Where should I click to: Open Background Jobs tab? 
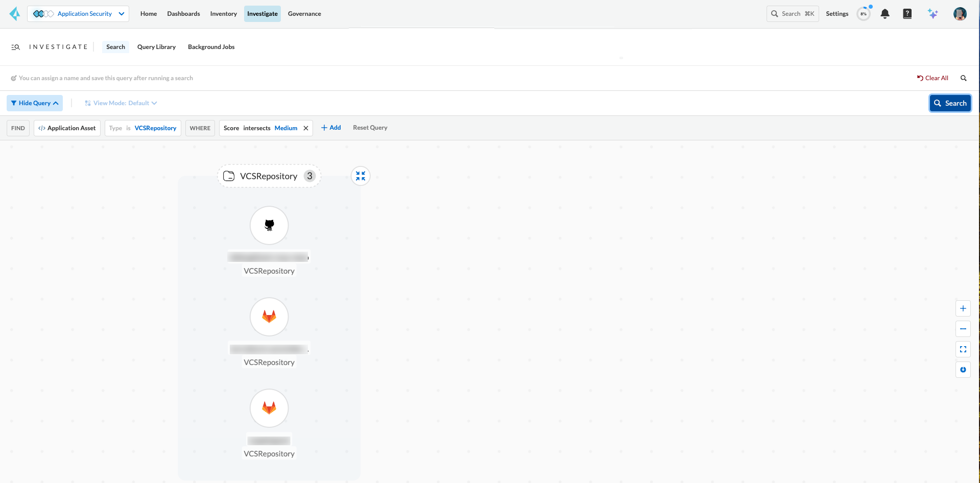pos(211,47)
